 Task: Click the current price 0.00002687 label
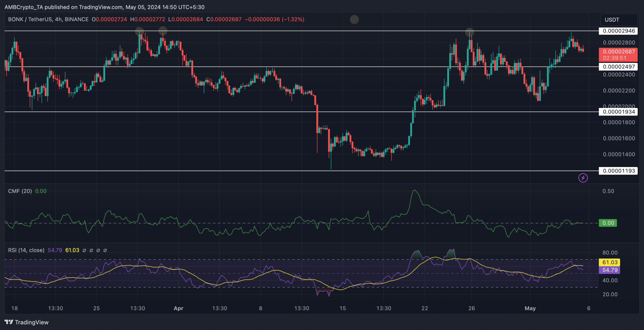pyautogui.click(x=618, y=55)
